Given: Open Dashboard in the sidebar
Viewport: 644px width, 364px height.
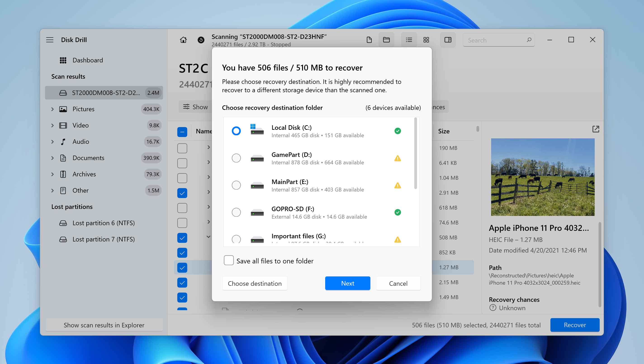Looking at the screenshot, I should pos(88,60).
